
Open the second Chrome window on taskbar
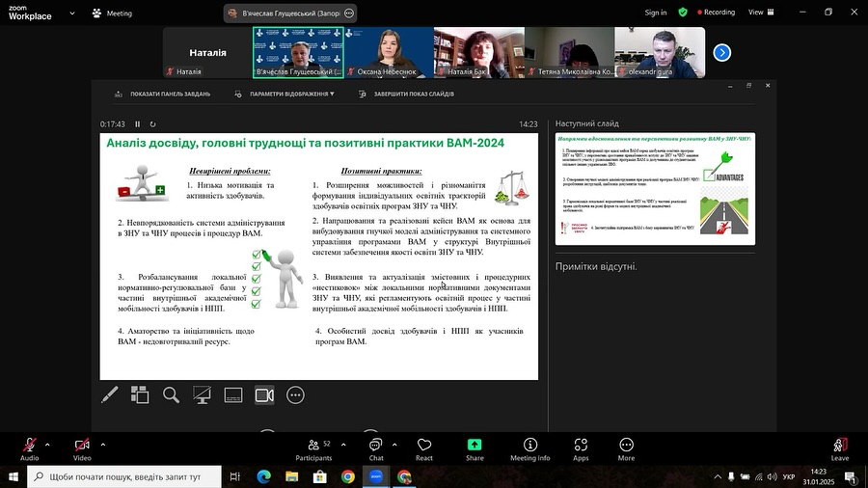click(x=404, y=476)
